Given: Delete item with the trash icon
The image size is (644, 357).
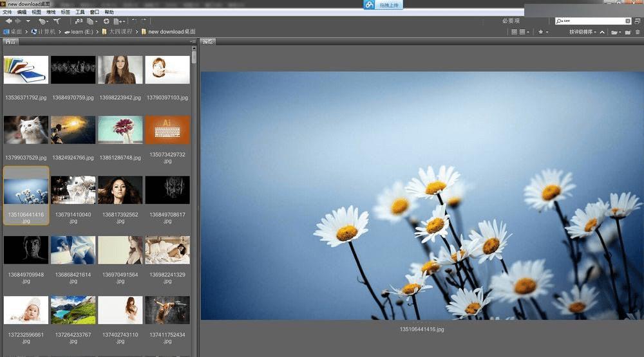Looking at the screenshot, I should pos(638,32).
